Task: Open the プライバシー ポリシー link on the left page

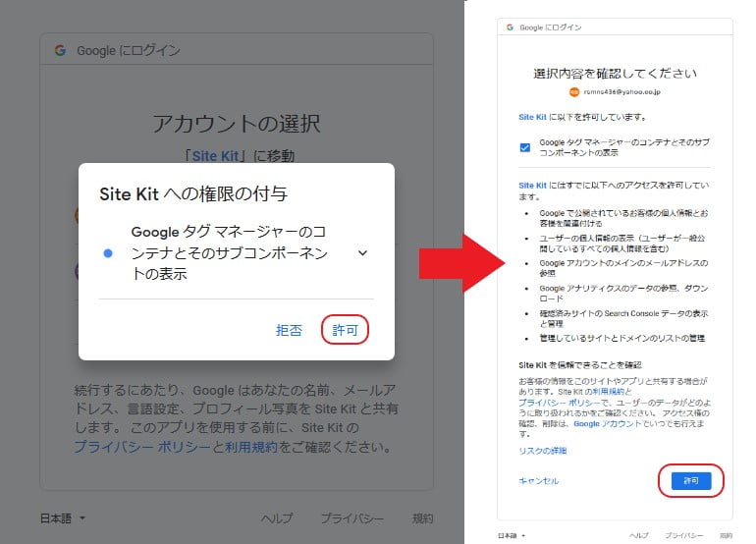Action: click(x=141, y=447)
